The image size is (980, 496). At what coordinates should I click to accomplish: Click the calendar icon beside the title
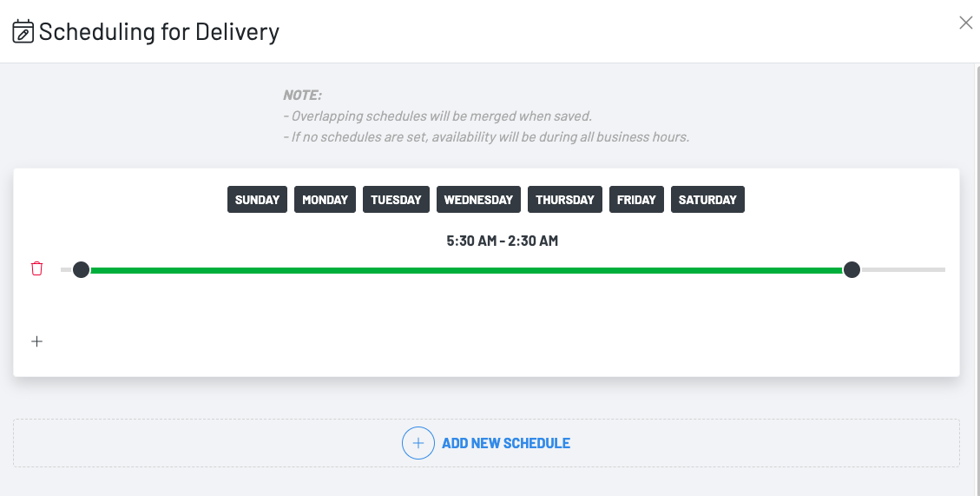tap(23, 32)
